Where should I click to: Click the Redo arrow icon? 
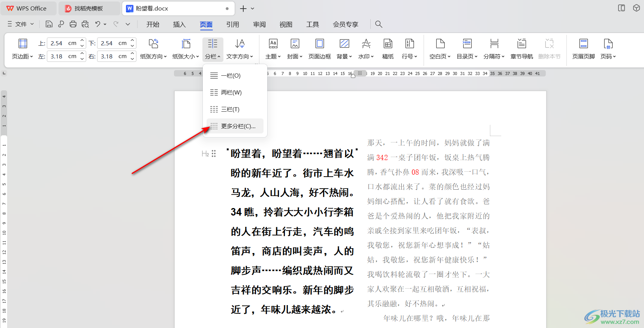116,24
